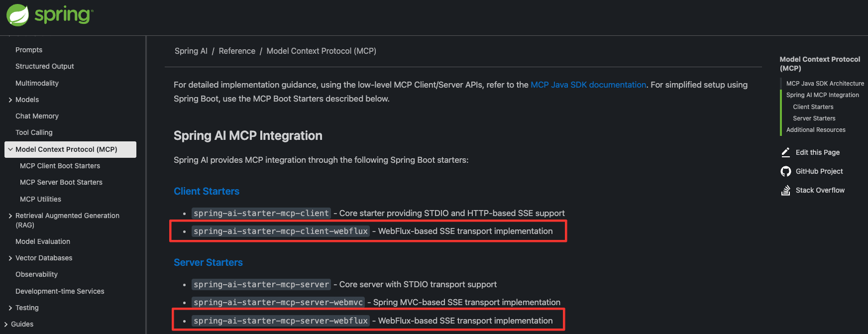868x334 pixels.
Task: Go to Reference breadcrumb
Action: [237, 51]
